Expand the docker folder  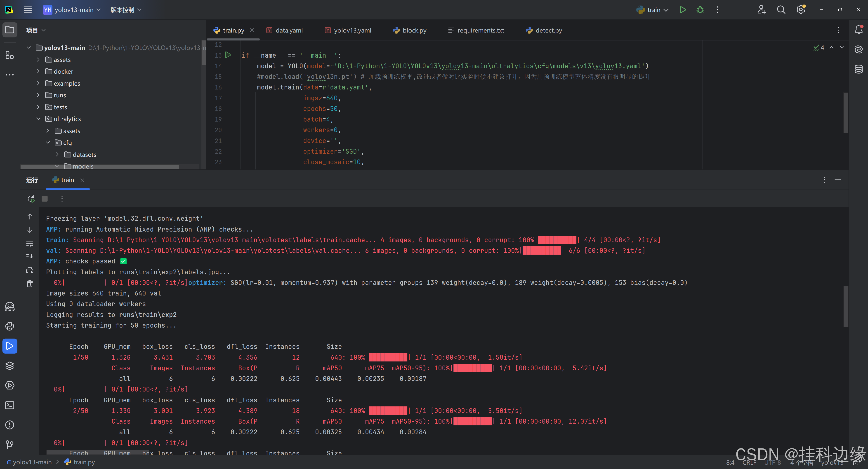click(38, 71)
